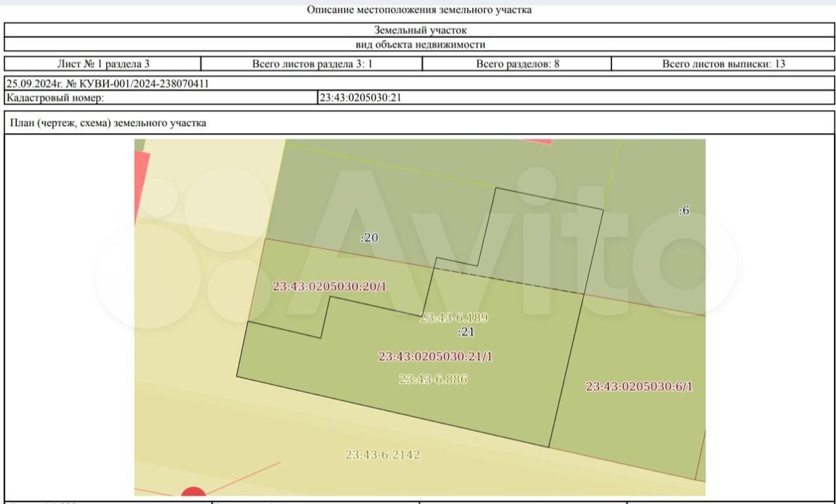Screen dimensions: 836x504
Task: Click map label 23:43:0205030:21/1
Action: 435,356
